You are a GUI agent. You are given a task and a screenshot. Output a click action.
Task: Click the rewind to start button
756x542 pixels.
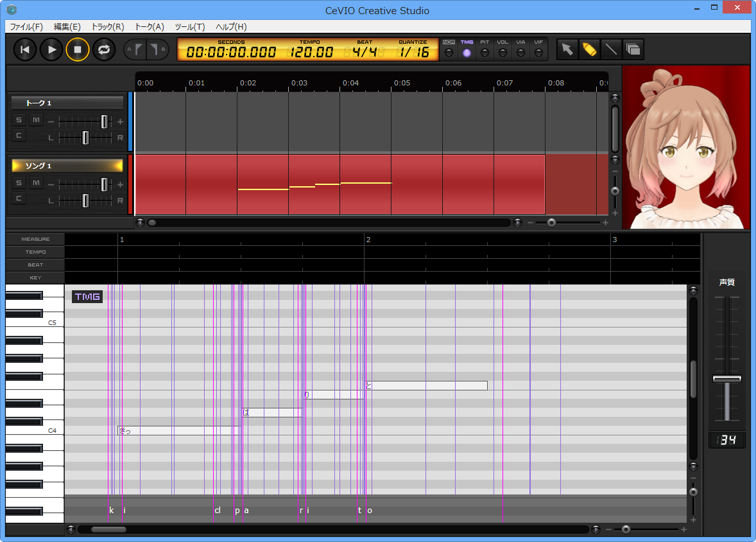[25, 49]
